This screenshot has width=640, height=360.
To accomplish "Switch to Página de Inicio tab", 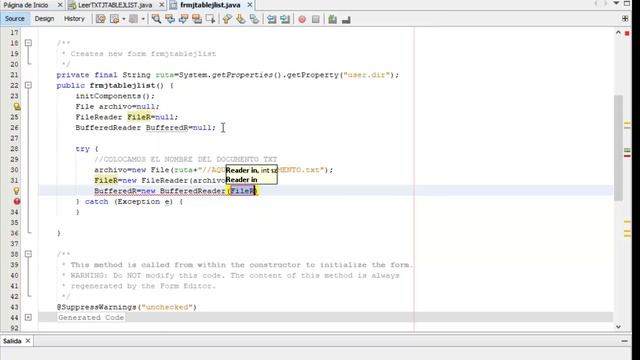I will click(26, 5).
